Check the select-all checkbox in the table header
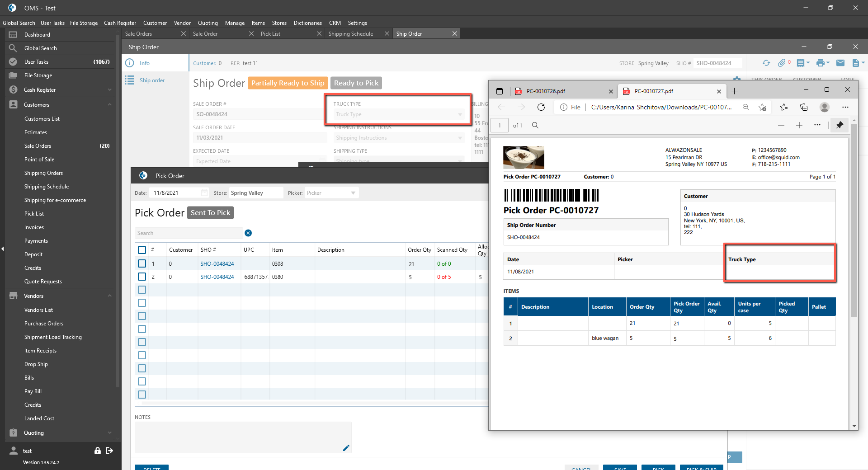The height and width of the screenshot is (470, 868). tap(142, 250)
